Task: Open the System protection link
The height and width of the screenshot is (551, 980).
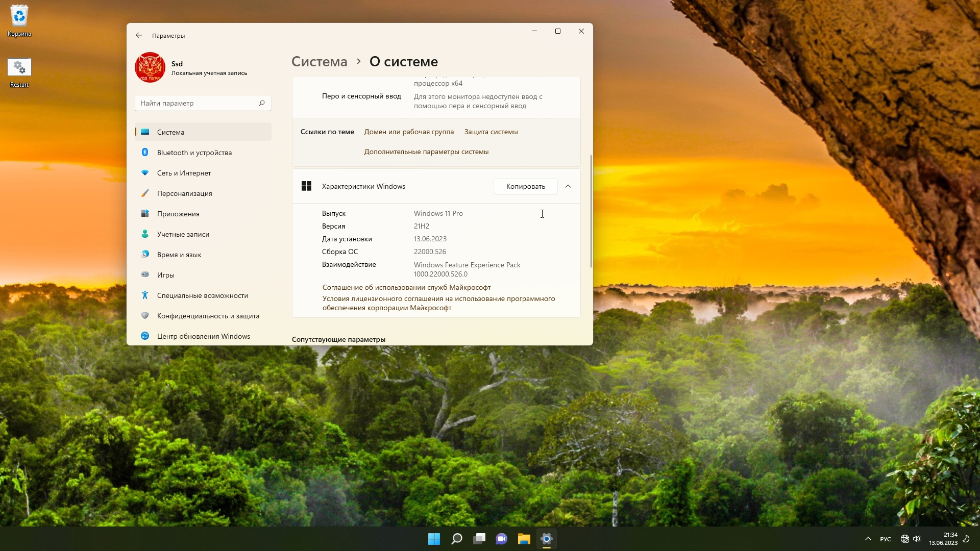Action: [x=491, y=132]
